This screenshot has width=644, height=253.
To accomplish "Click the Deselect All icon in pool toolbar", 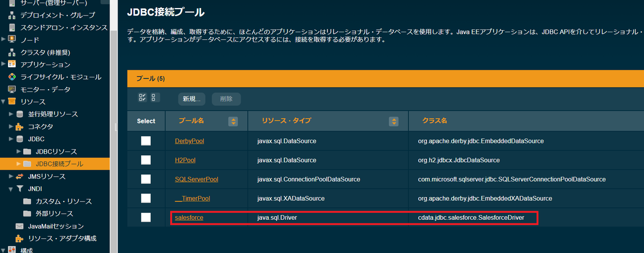I will (155, 98).
